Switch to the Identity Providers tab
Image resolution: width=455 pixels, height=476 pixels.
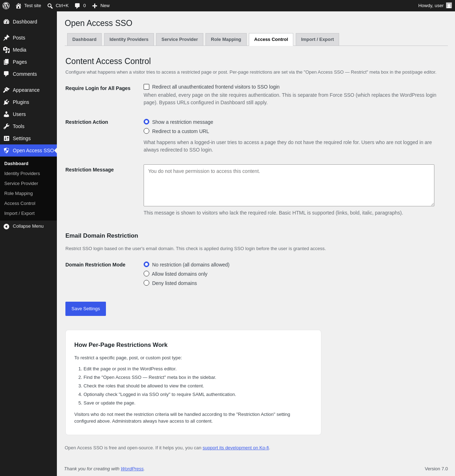coord(129,39)
